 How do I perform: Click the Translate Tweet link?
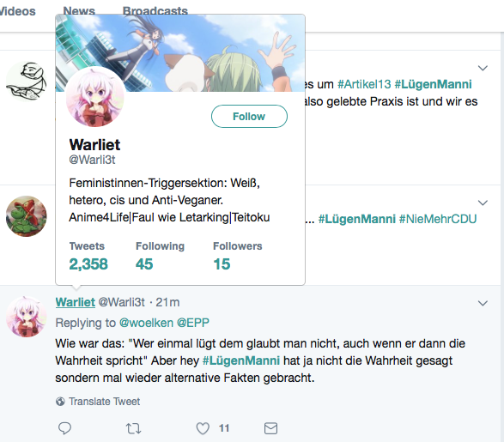click(105, 402)
